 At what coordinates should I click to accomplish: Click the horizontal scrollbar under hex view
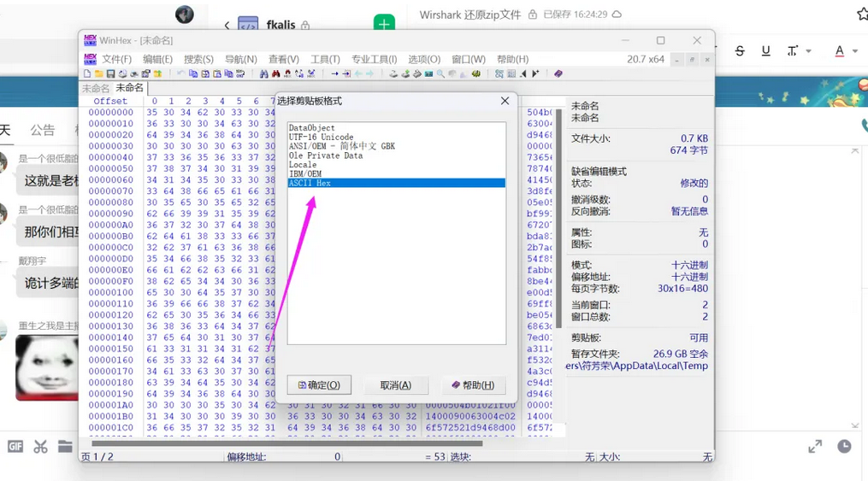point(286,443)
